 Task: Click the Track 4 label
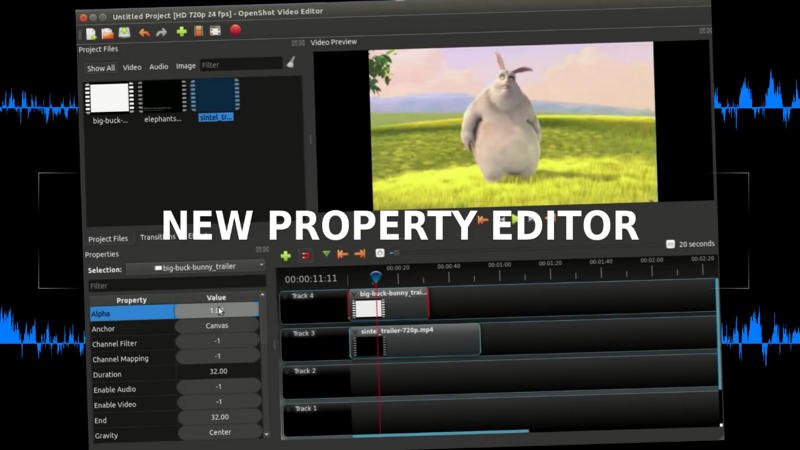pos(303,296)
